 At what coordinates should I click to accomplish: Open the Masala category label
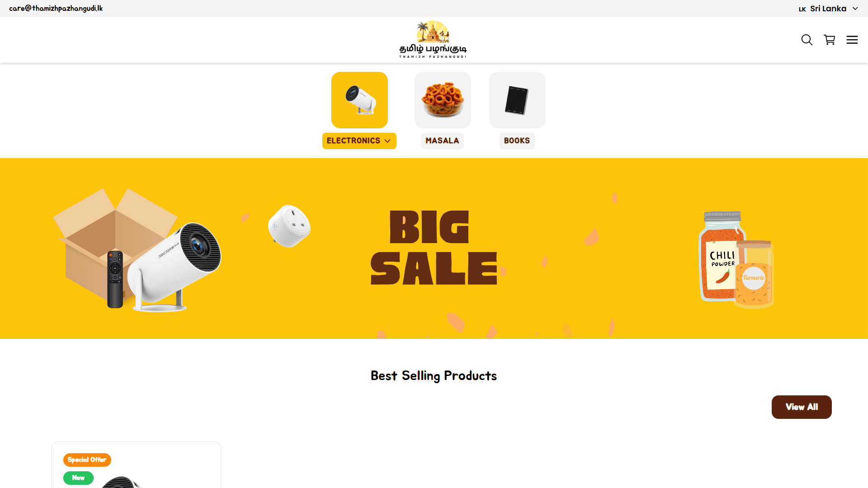443,141
